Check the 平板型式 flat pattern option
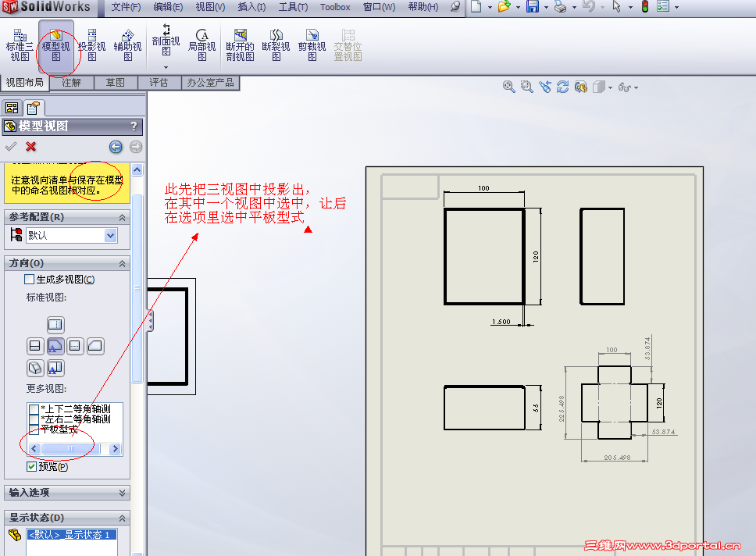756x556 pixels. point(34,429)
